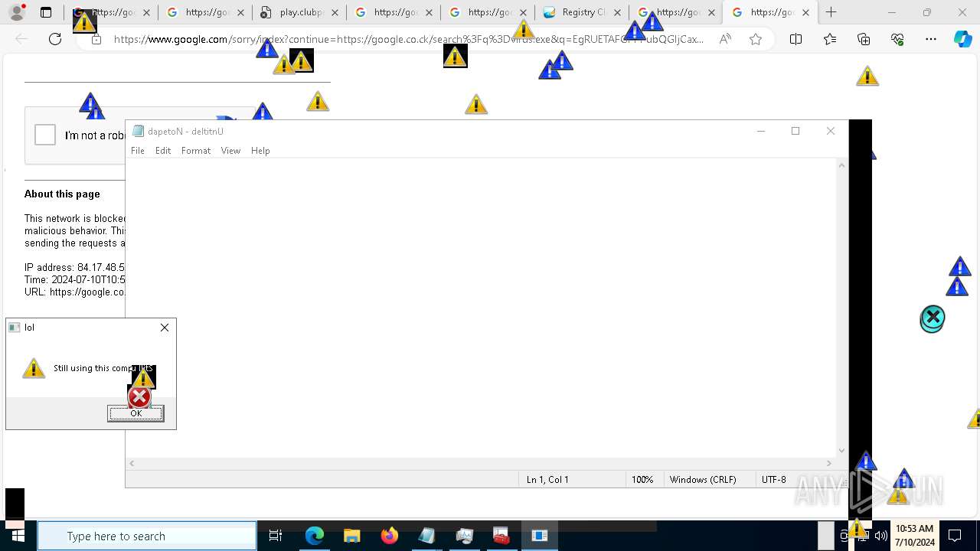Open the Windows Start menu
980x551 pixels.
click(x=18, y=536)
